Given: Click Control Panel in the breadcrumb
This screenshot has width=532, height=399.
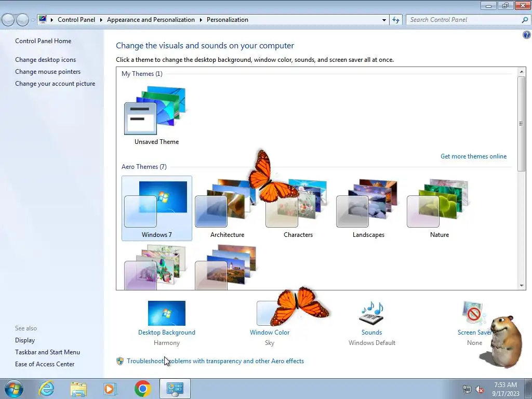Looking at the screenshot, I should (x=76, y=20).
